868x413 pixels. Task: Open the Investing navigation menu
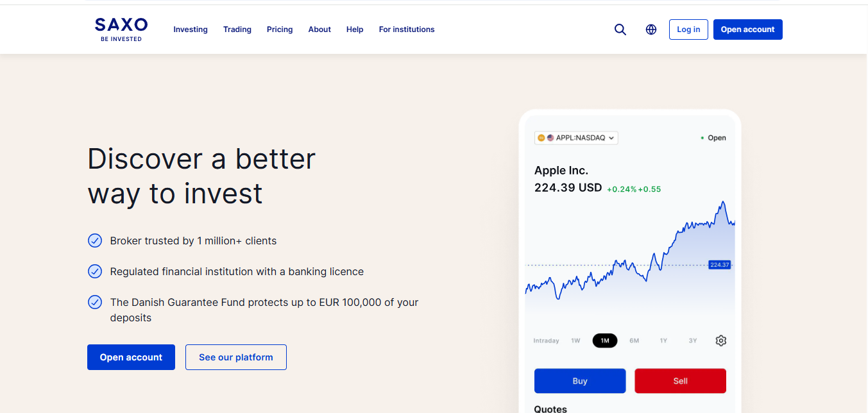(191, 29)
